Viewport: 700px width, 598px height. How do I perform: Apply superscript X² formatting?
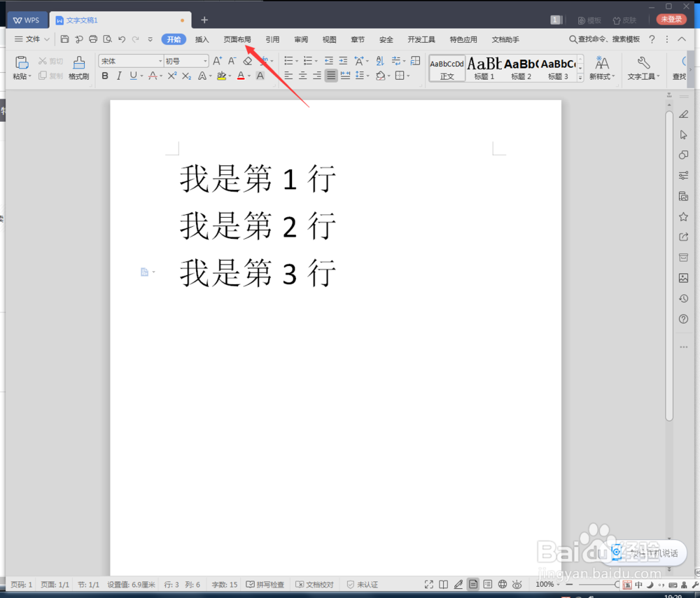click(x=172, y=76)
